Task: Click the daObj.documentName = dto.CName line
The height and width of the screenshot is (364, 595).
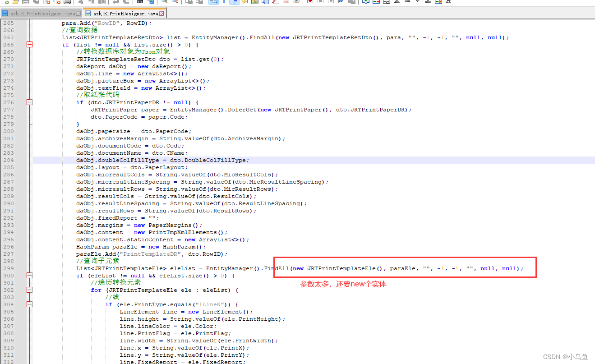Action: coord(132,153)
